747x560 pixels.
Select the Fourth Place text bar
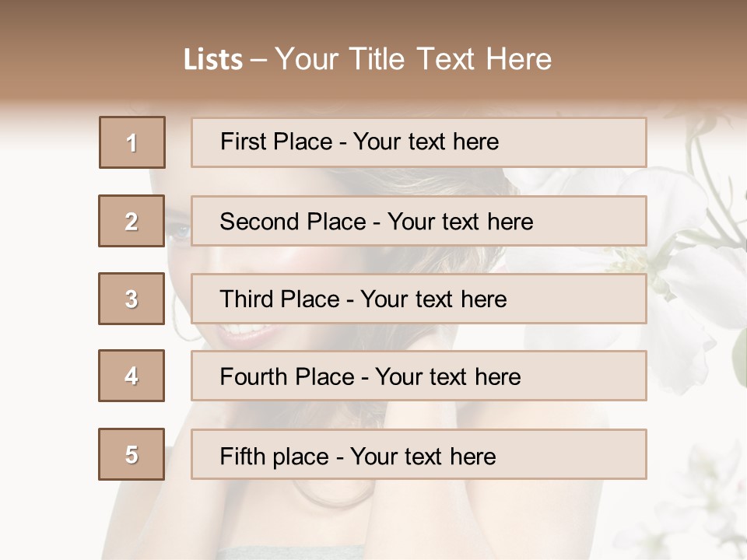pyautogui.click(x=419, y=376)
